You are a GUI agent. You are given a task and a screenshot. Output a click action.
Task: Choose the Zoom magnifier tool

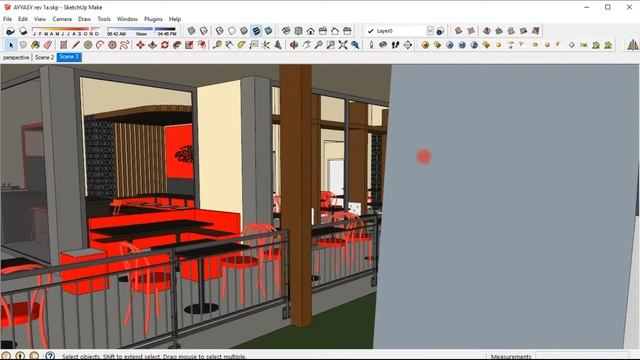pyautogui.click(x=318, y=45)
